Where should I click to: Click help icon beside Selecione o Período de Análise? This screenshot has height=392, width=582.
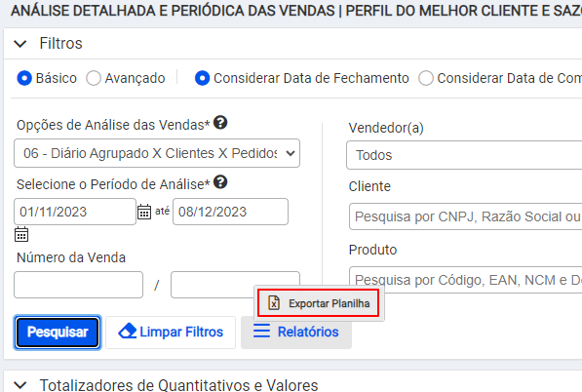coord(220,182)
